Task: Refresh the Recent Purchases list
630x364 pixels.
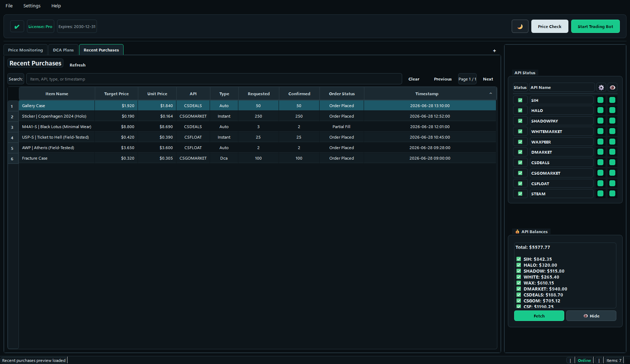Action: 77,65
